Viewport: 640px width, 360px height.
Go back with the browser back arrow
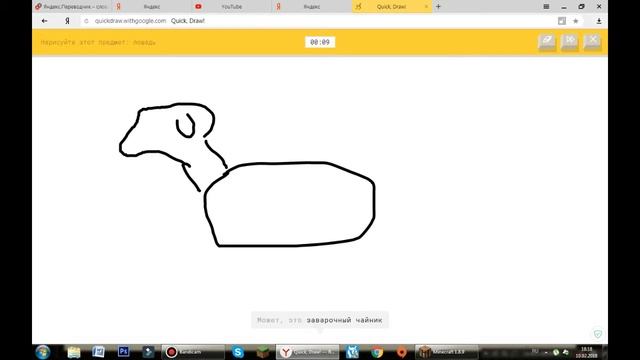point(44,21)
